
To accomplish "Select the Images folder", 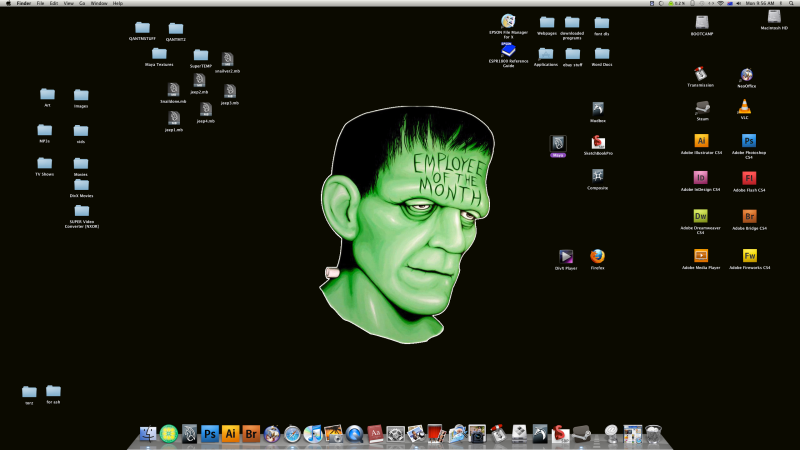I will (81, 95).
